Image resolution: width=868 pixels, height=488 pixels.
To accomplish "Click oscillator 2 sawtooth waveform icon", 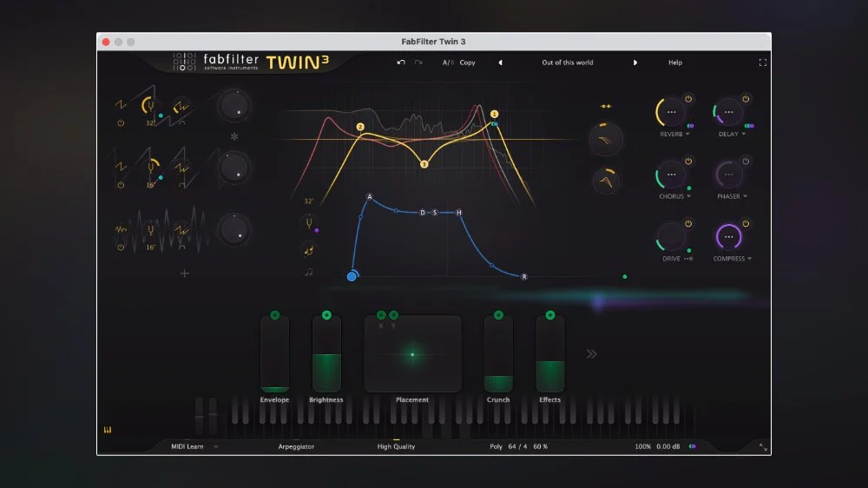I will (x=121, y=166).
